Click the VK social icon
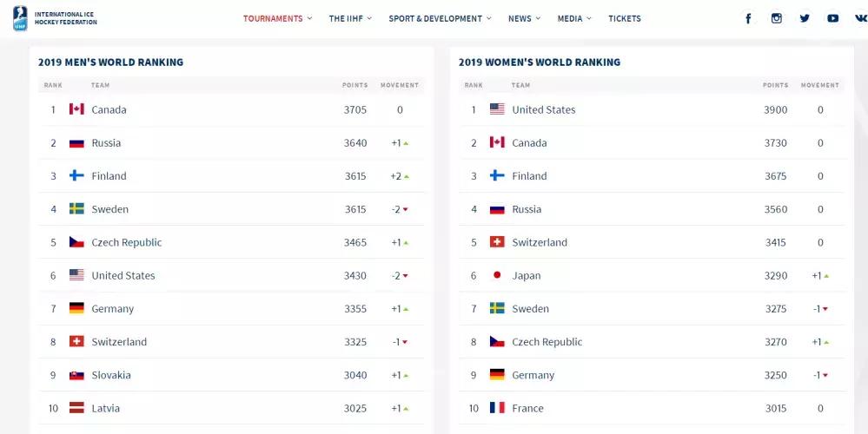 859,18
